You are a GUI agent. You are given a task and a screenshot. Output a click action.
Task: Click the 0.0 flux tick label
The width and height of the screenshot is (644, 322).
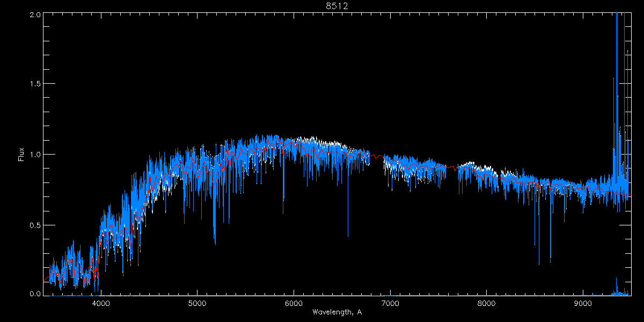point(34,294)
